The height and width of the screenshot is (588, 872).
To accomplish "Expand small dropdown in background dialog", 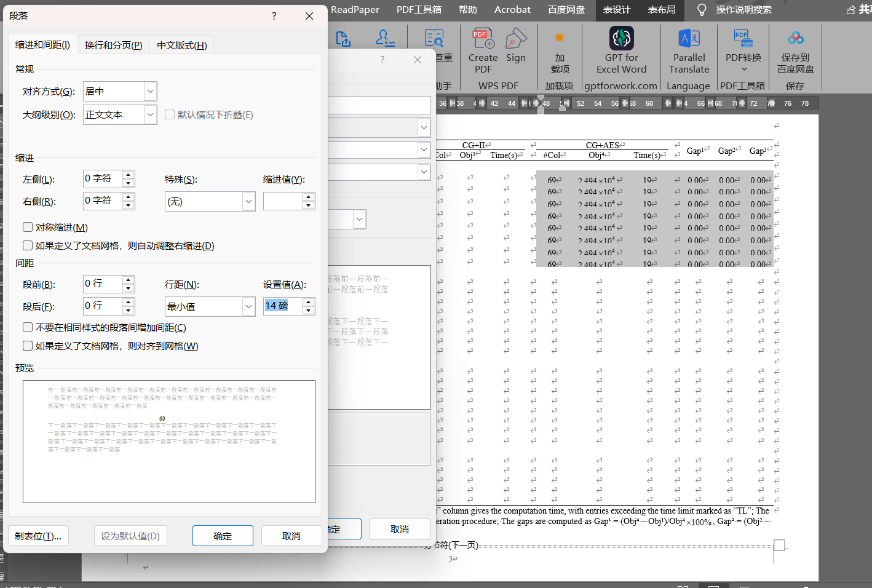I will pyautogui.click(x=359, y=219).
